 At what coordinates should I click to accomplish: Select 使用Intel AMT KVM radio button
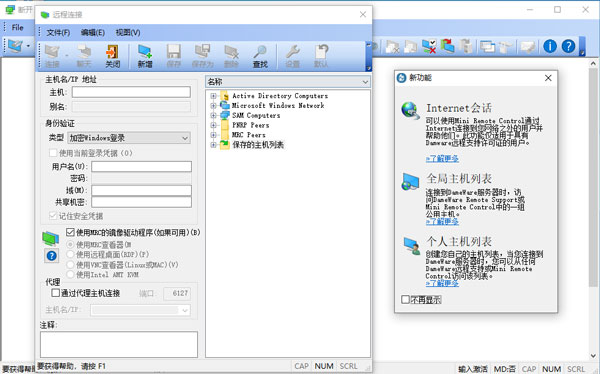70,274
